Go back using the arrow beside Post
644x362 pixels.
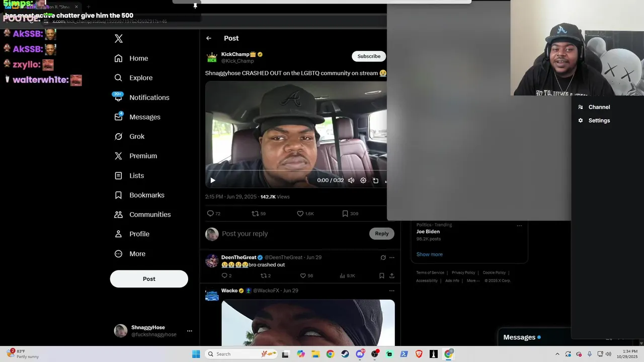click(209, 38)
